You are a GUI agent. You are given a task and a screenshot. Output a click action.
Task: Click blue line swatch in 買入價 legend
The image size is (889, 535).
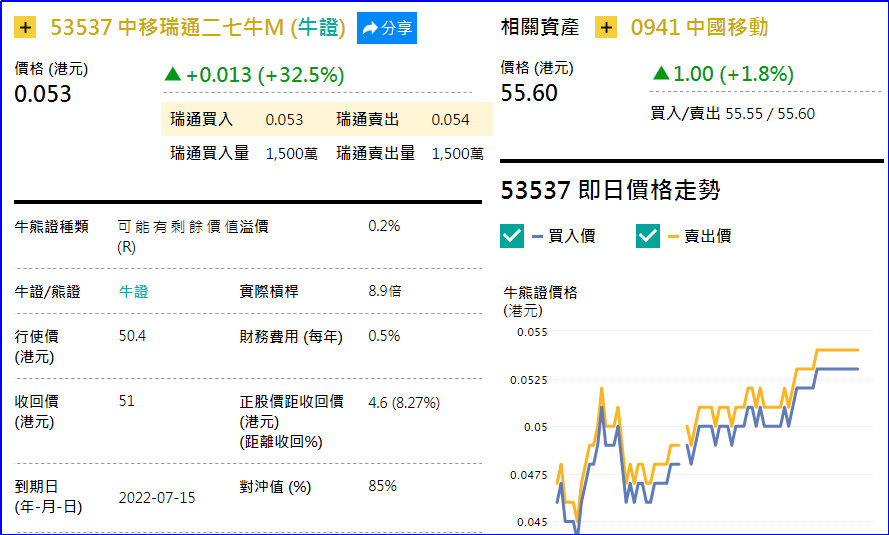click(x=538, y=236)
